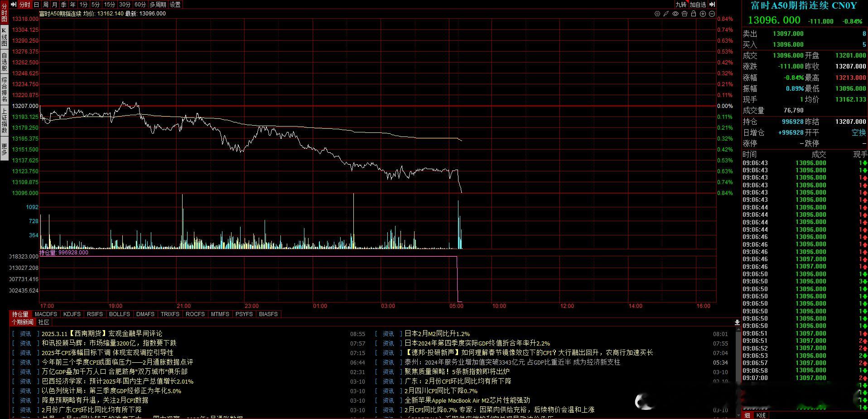
Task: Zoom out with the minus circle icon
Action: 712,14
